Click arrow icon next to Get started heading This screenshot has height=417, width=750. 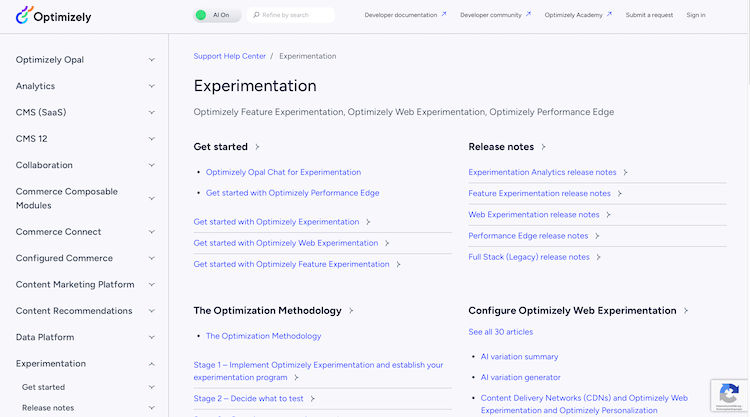pos(257,147)
